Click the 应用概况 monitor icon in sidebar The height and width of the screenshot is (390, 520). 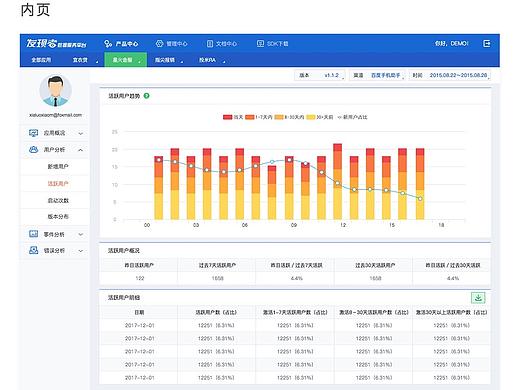(x=33, y=133)
